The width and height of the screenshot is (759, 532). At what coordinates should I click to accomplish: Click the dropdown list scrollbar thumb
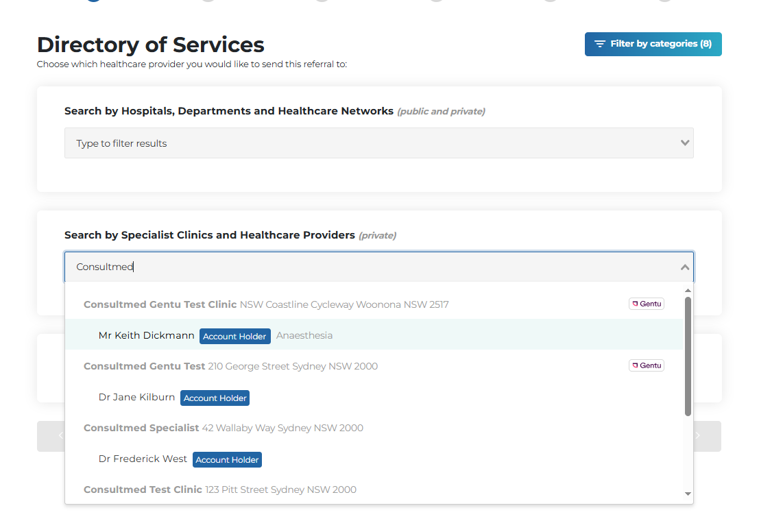688,356
